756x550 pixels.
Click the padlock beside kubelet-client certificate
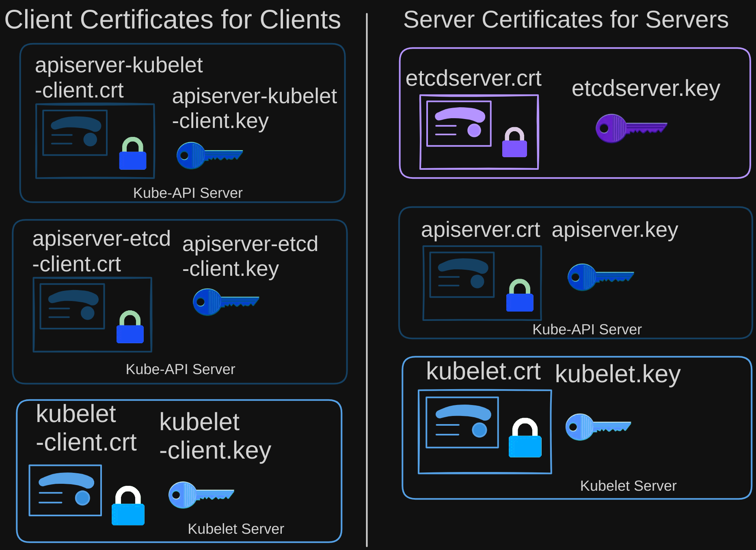tap(128, 506)
